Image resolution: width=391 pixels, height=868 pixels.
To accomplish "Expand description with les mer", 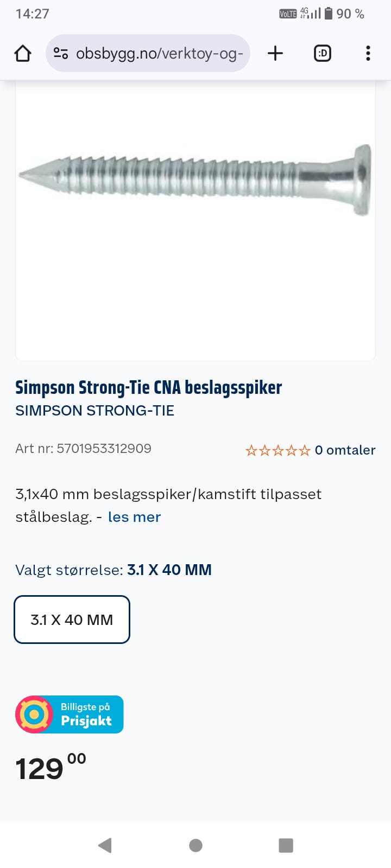I will pos(134,517).
